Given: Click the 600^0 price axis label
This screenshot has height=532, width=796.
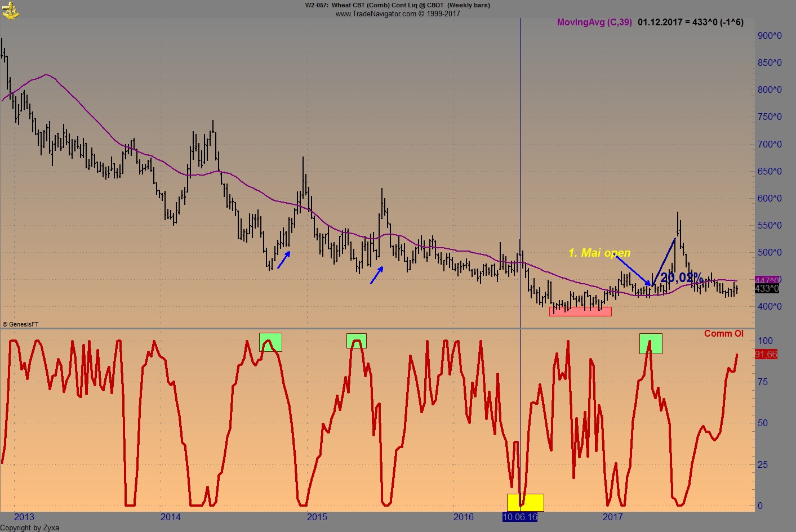Looking at the screenshot, I should (770, 198).
